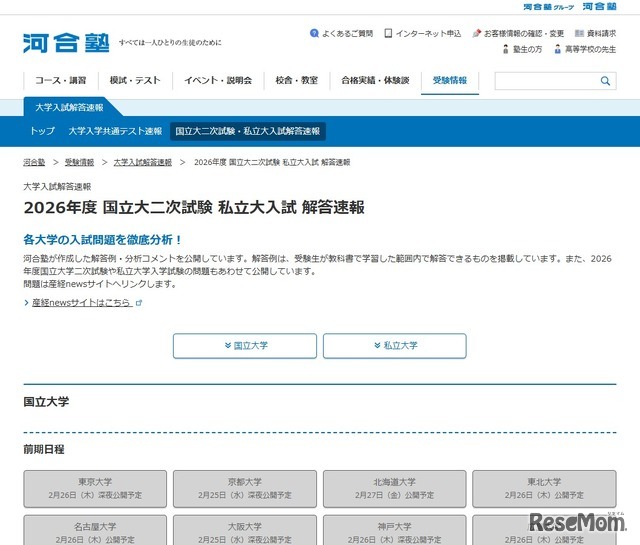Click 大学入試解答速報 breadcrumb link
The image size is (640, 545).
[142, 162]
